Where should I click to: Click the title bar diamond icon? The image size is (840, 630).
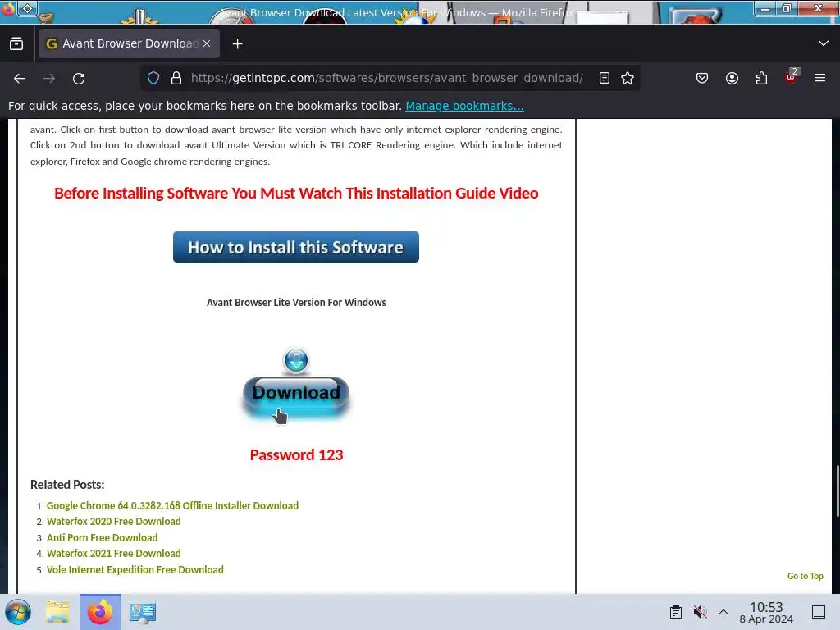click(x=27, y=8)
